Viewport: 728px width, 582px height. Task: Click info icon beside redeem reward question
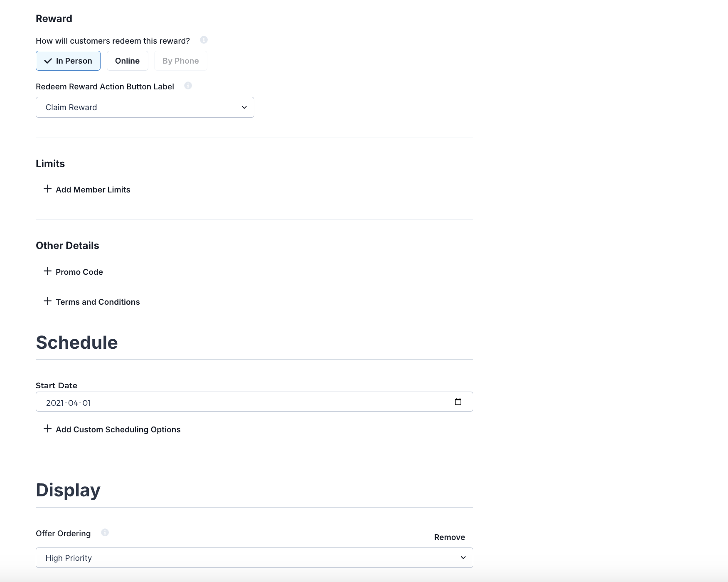204,40
